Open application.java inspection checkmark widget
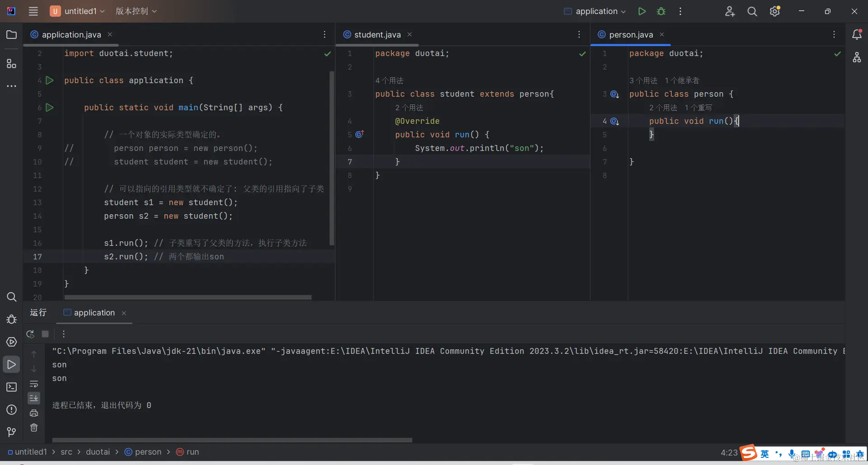868x465 pixels. click(327, 54)
